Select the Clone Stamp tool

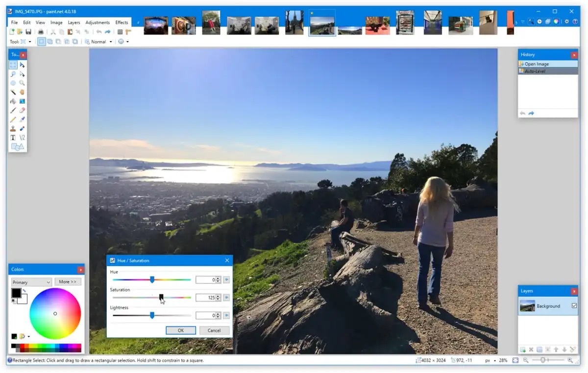click(13, 128)
